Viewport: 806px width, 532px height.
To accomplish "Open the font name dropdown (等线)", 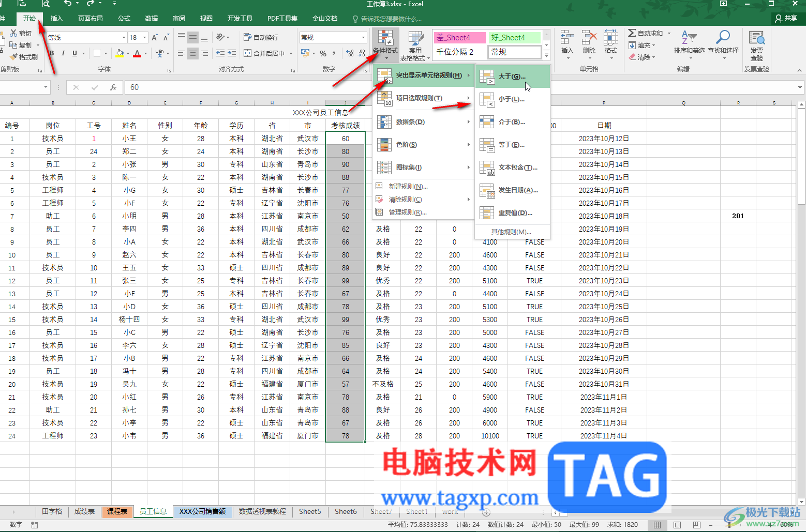I will pyautogui.click(x=124, y=37).
